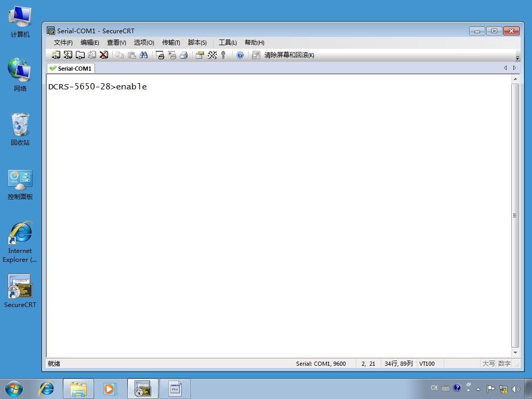532x399 pixels.
Task: Click the Connect toolbar icon
Action: click(x=56, y=55)
